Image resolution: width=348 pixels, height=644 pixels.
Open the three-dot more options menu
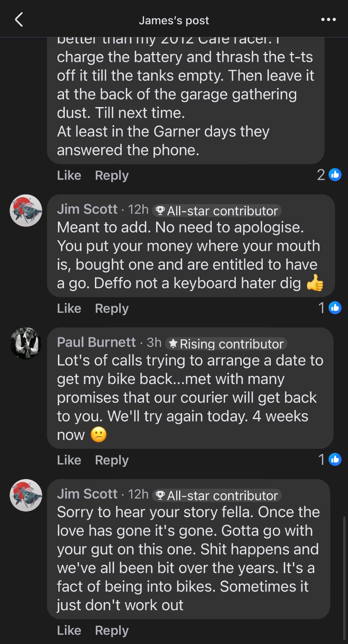pos(328,19)
